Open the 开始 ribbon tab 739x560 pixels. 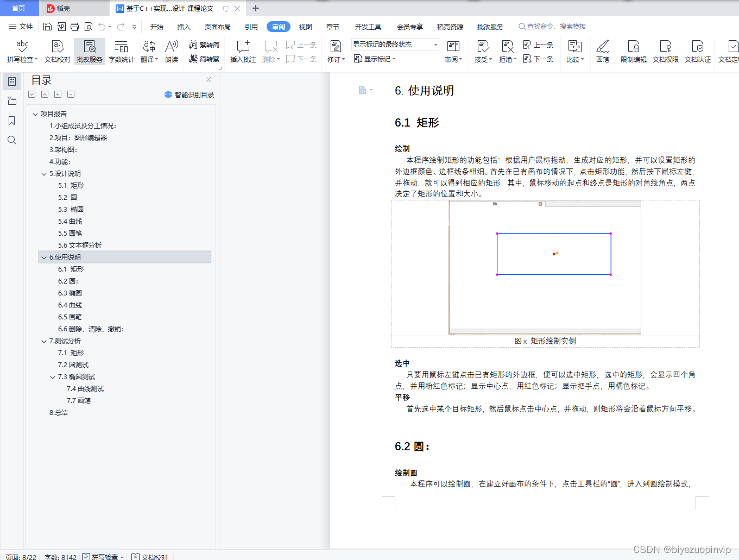pos(157,27)
